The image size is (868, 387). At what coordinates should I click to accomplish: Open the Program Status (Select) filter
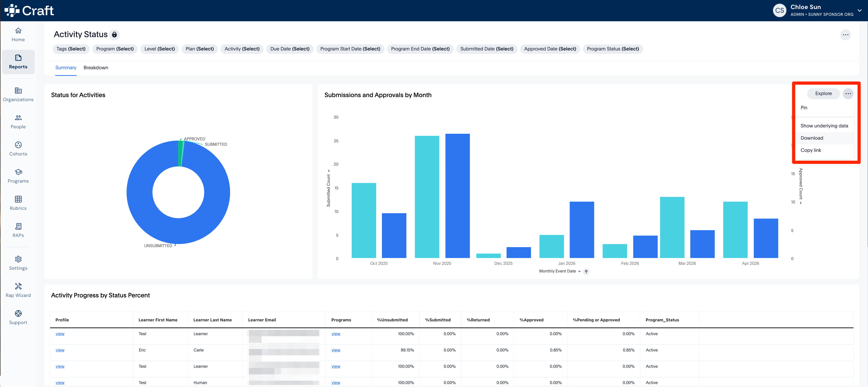[613, 49]
